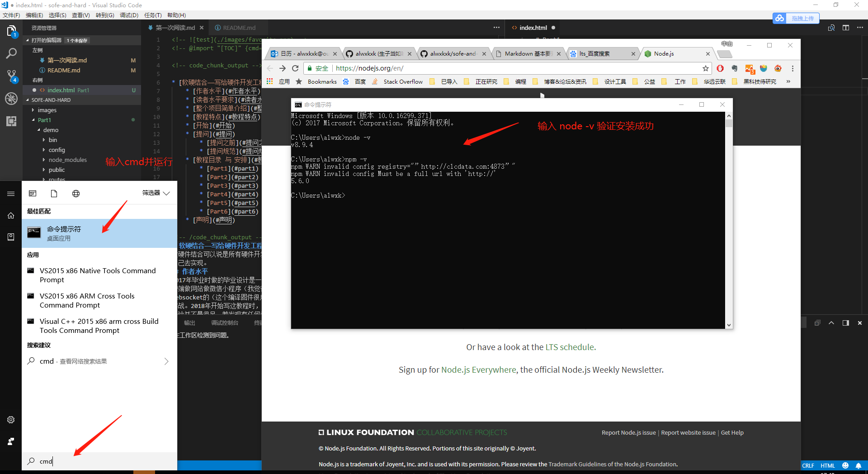Open the Stack Overflow bookmark
The width and height of the screenshot is (868, 474).
[x=398, y=81]
